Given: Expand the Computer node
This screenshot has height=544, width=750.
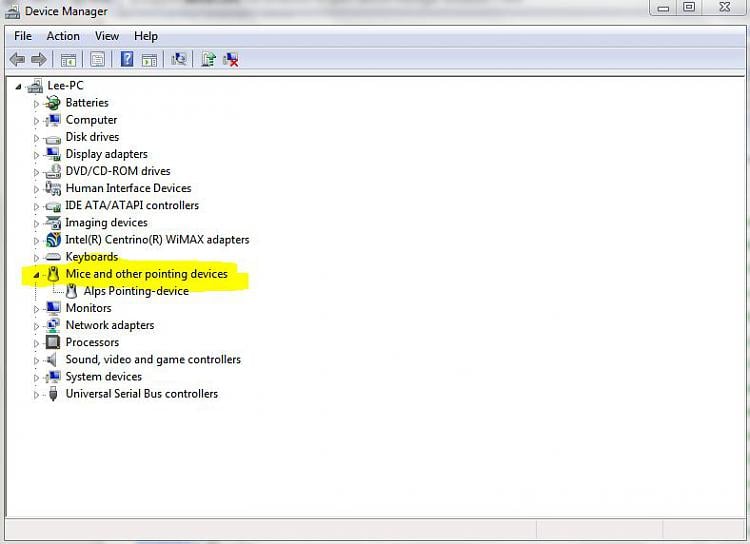Looking at the screenshot, I should click(x=36, y=121).
